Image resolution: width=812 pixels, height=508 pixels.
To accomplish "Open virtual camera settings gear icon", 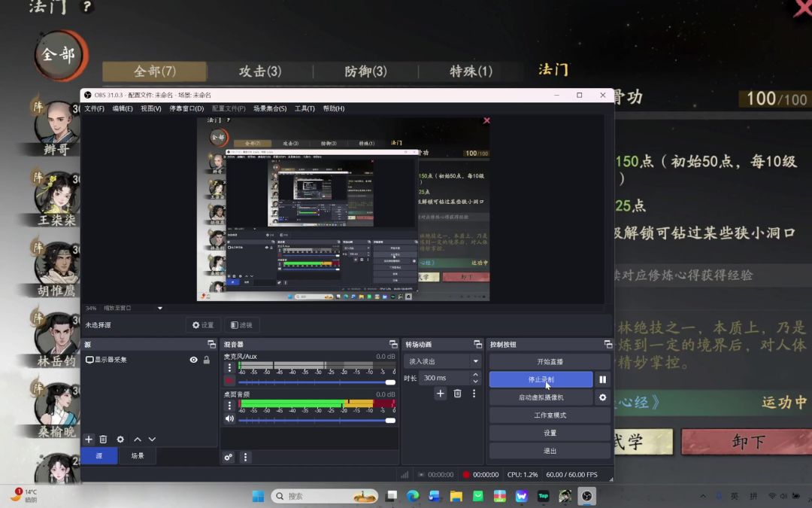I will coord(602,397).
